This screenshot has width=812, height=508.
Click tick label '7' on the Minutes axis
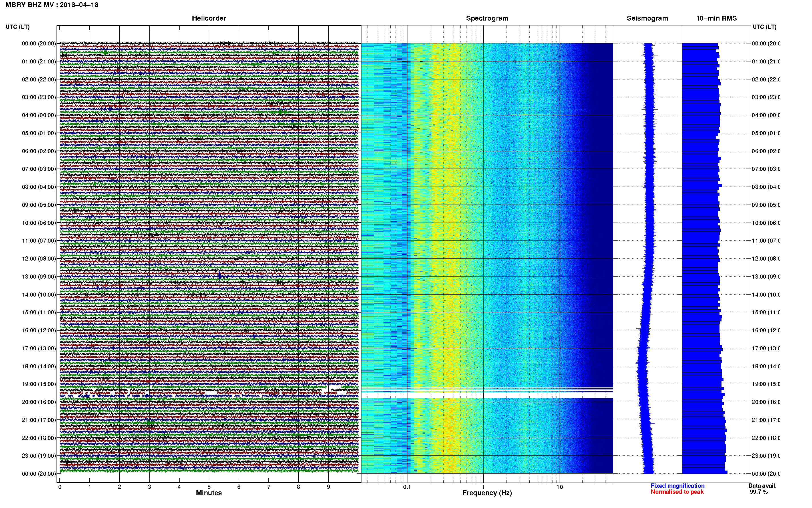(x=269, y=487)
